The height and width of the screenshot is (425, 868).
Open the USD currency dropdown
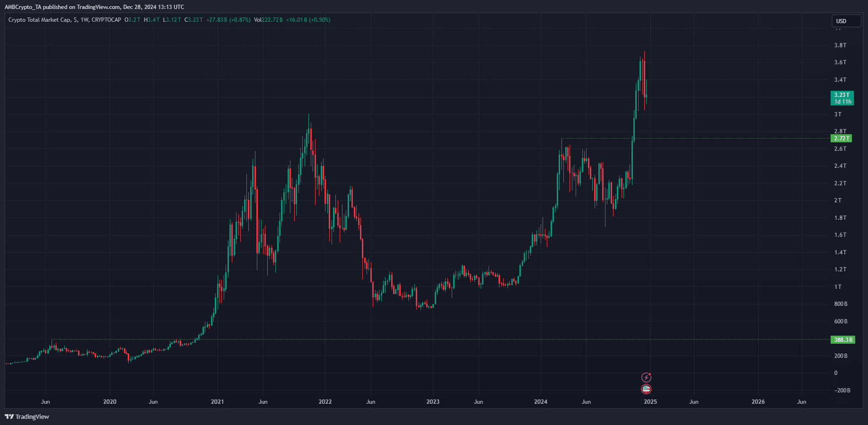pos(846,21)
